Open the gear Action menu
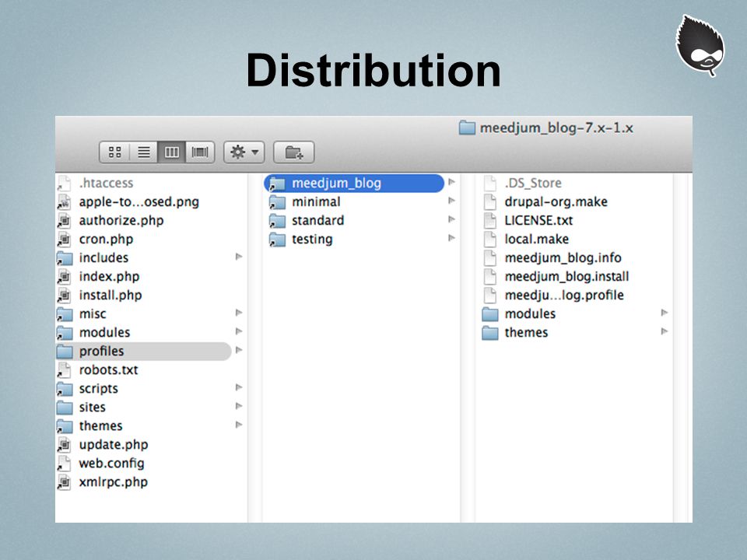 pyautogui.click(x=244, y=152)
